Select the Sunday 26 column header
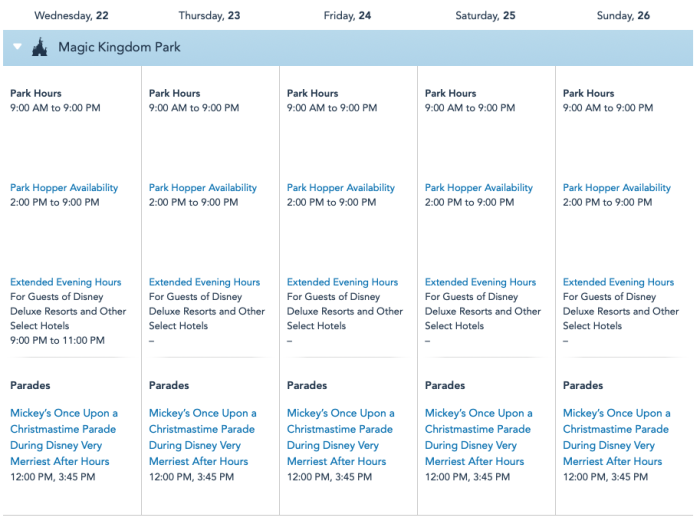The width and height of the screenshot is (700, 521). [x=623, y=15]
